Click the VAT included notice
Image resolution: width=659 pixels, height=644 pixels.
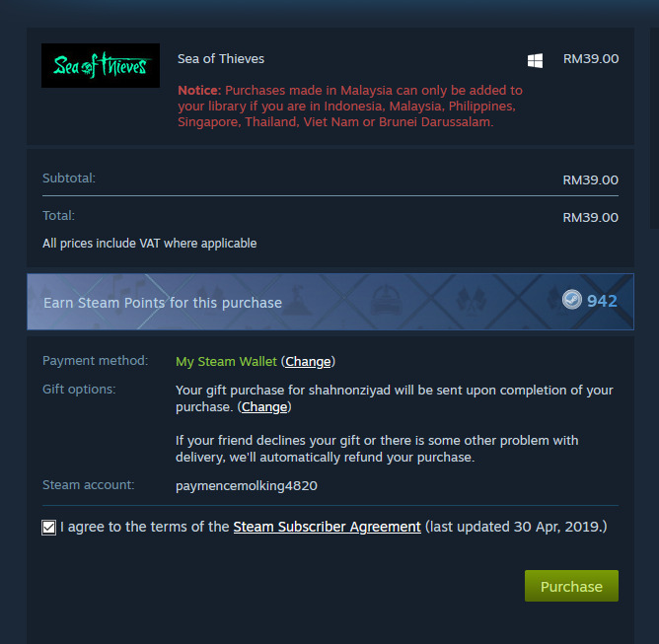pyautogui.click(x=150, y=244)
